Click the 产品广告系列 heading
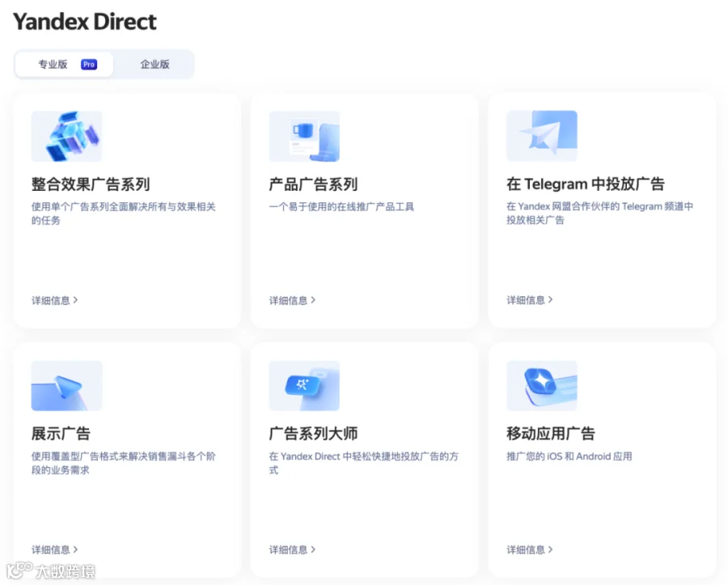 pos(313,184)
